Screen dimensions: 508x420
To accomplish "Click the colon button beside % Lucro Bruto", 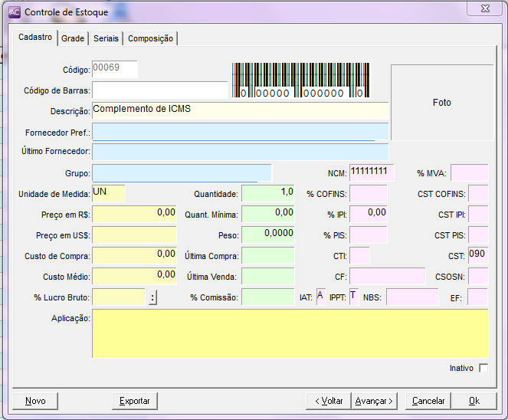I will (x=153, y=297).
